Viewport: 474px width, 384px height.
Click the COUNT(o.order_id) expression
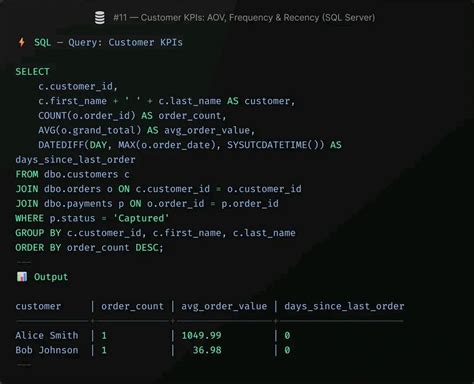click(x=87, y=116)
